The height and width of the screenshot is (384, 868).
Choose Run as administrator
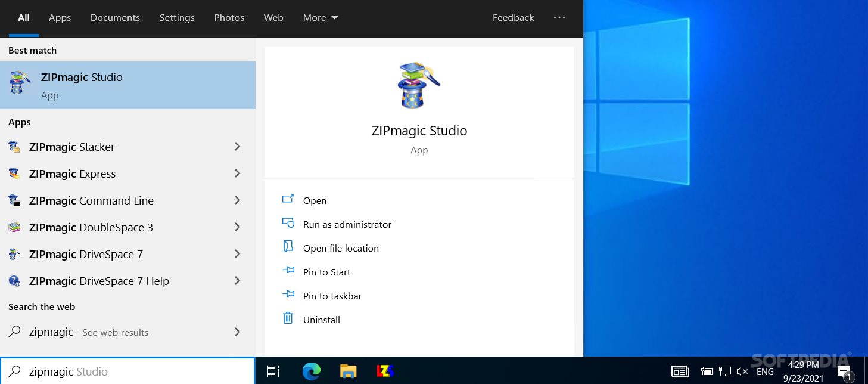click(x=347, y=225)
